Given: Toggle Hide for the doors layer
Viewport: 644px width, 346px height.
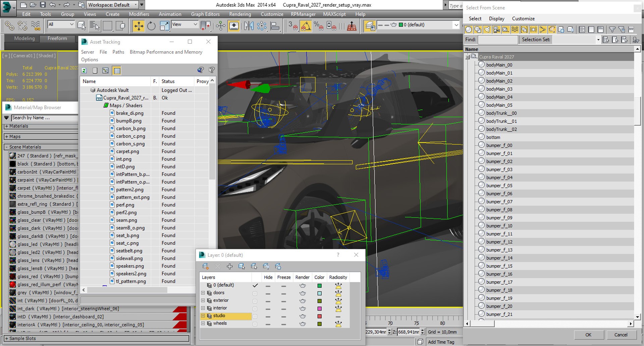Looking at the screenshot, I should (x=268, y=294).
